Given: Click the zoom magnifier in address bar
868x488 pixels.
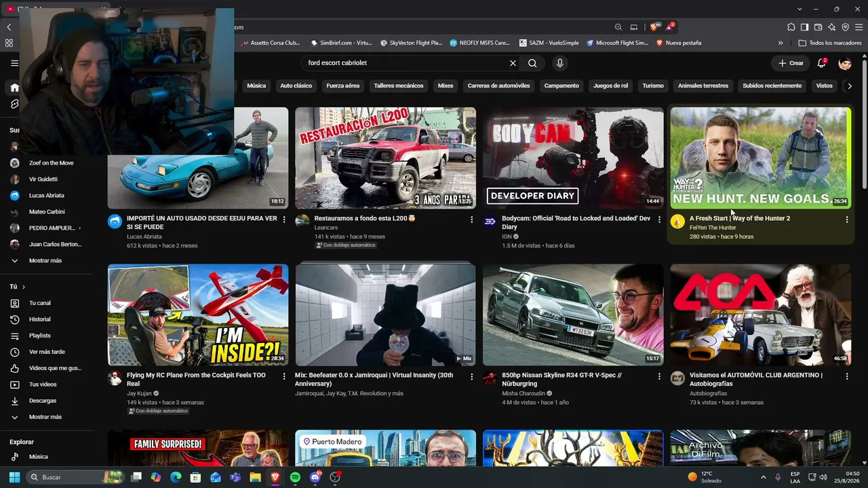Looking at the screenshot, I should pyautogui.click(x=618, y=27).
